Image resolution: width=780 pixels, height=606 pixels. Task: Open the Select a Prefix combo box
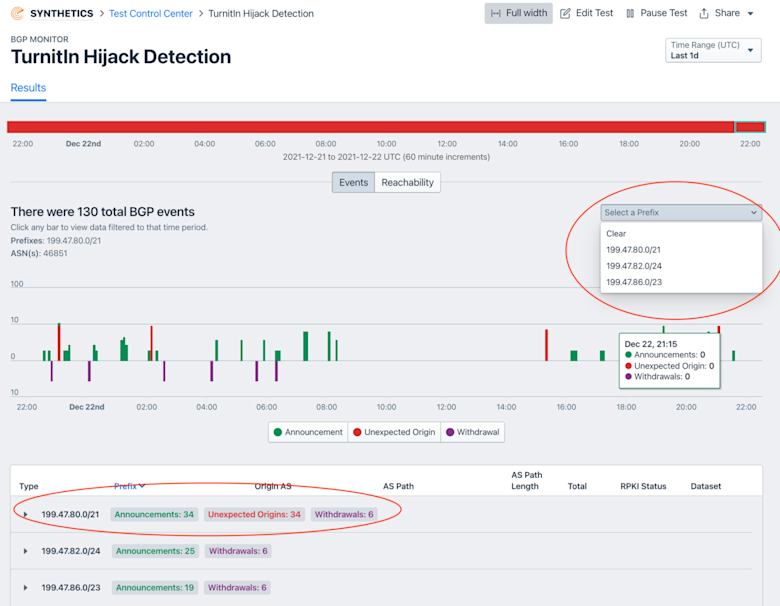tap(681, 212)
